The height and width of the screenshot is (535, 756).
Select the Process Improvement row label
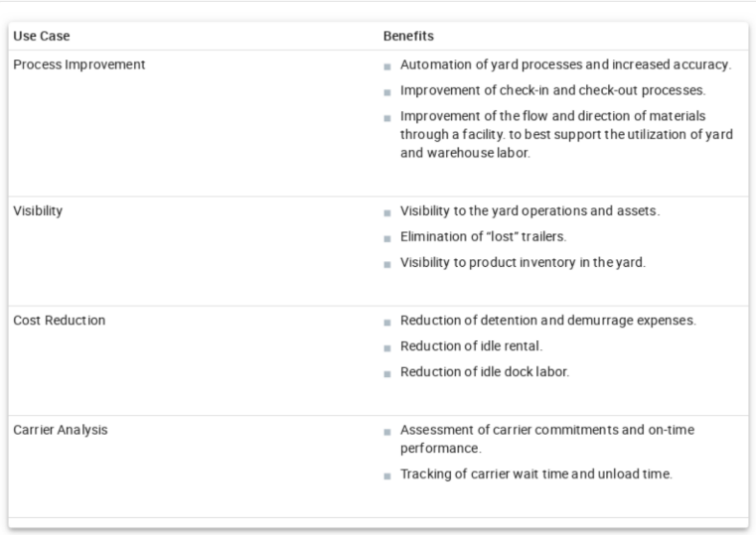[79, 65]
